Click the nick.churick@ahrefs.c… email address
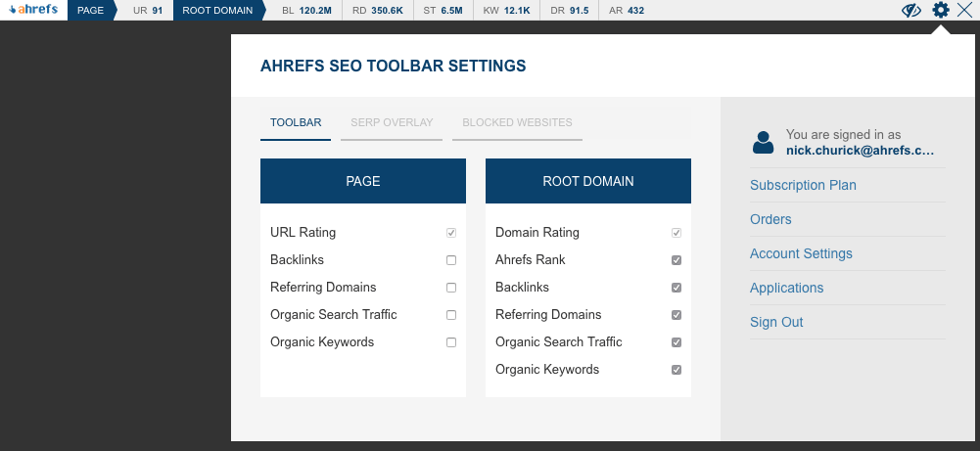The width and height of the screenshot is (980, 451). click(x=860, y=151)
